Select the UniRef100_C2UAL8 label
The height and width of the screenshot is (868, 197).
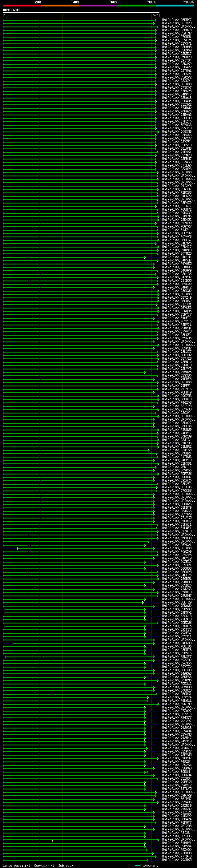click(177, 98)
